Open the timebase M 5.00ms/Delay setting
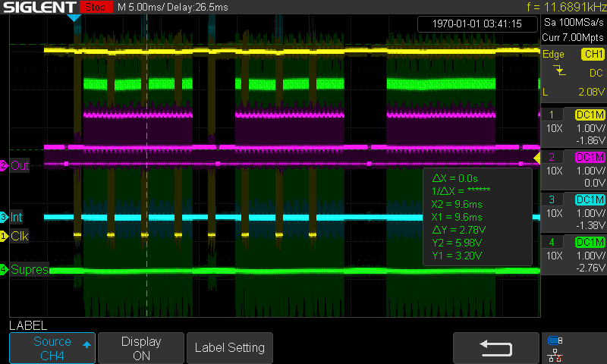 (171, 7)
